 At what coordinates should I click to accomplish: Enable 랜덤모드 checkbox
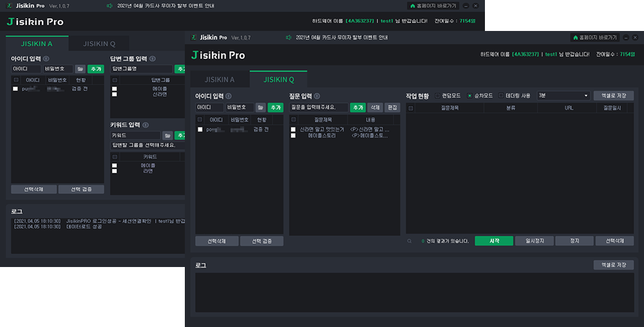[437, 95]
